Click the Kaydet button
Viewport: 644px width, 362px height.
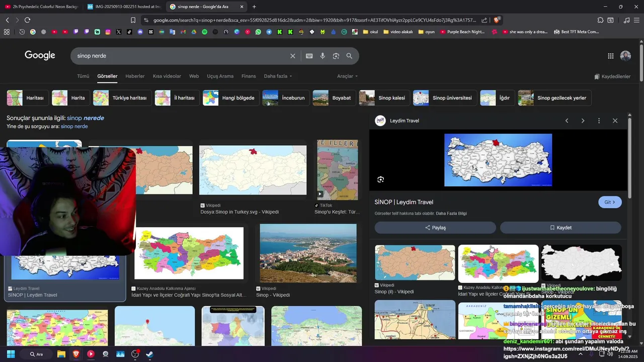[560, 228]
